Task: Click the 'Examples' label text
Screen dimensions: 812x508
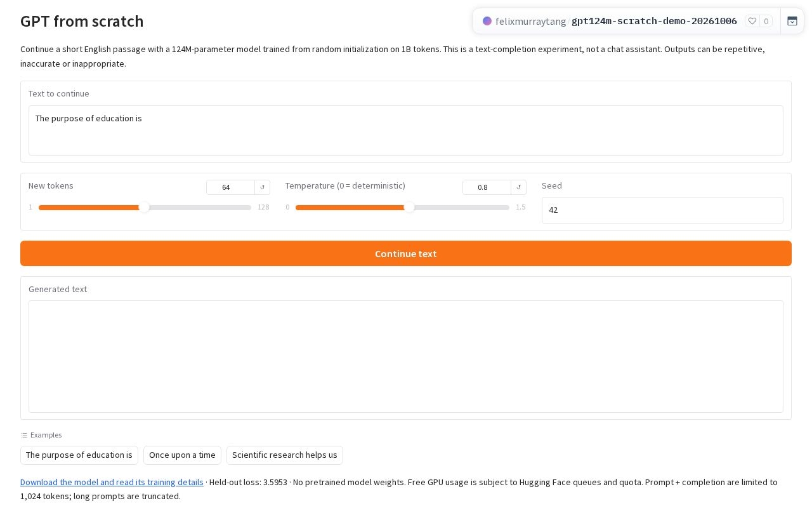Action: click(46, 435)
